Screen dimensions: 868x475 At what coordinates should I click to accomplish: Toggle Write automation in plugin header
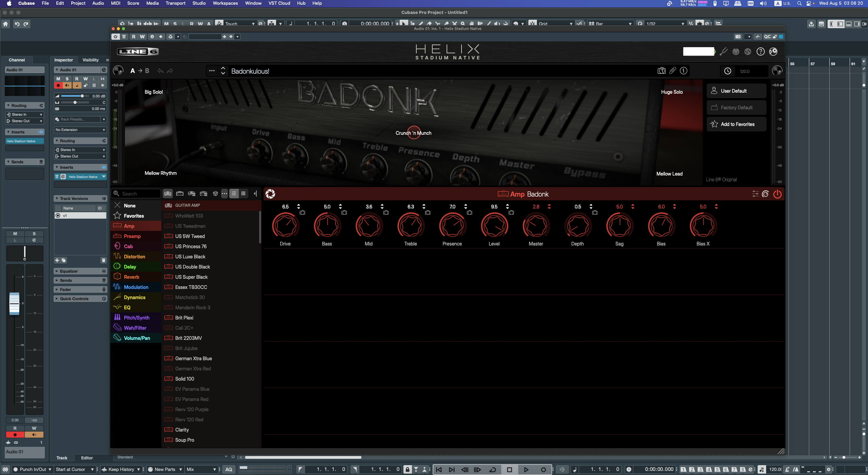[142, 37]
